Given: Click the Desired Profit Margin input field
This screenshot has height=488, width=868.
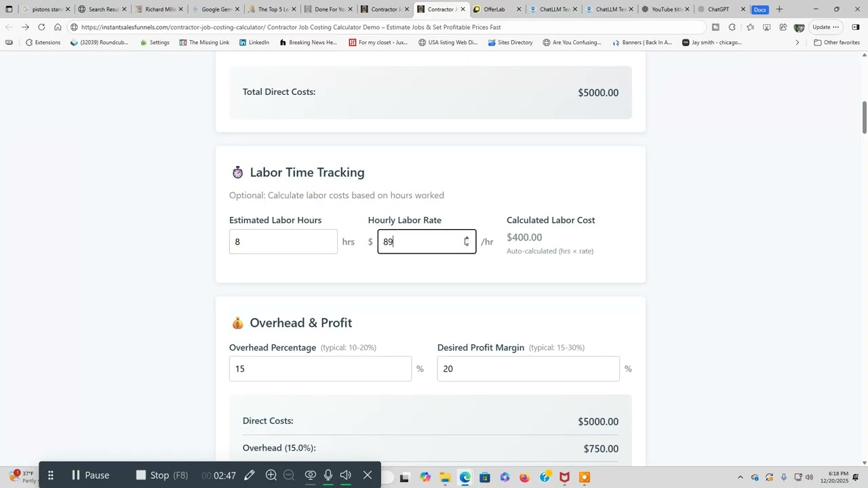Looking at the screenshot, I should click(528, 369).
